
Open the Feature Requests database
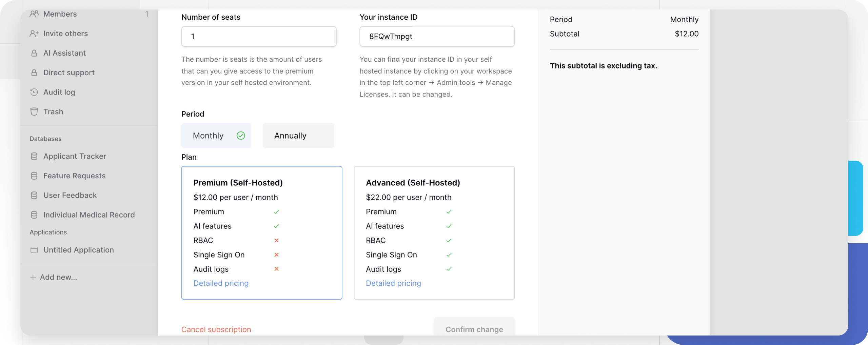(74, 176)
